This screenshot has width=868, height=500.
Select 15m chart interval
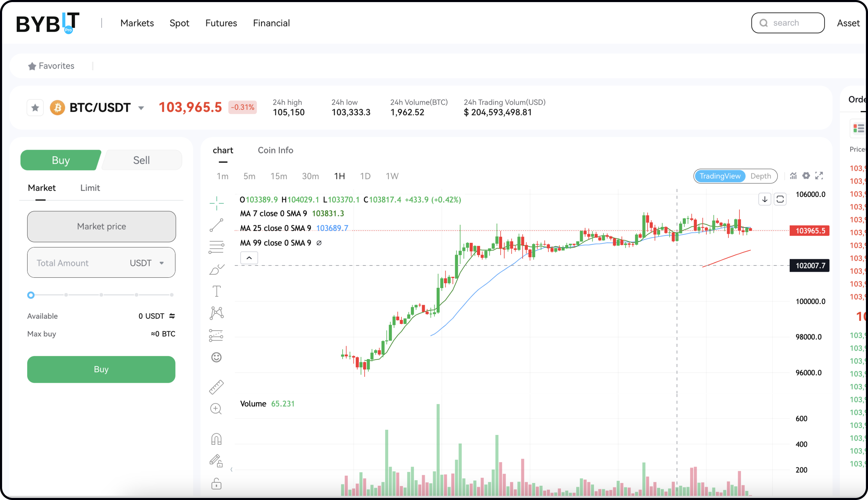(279, 176)
